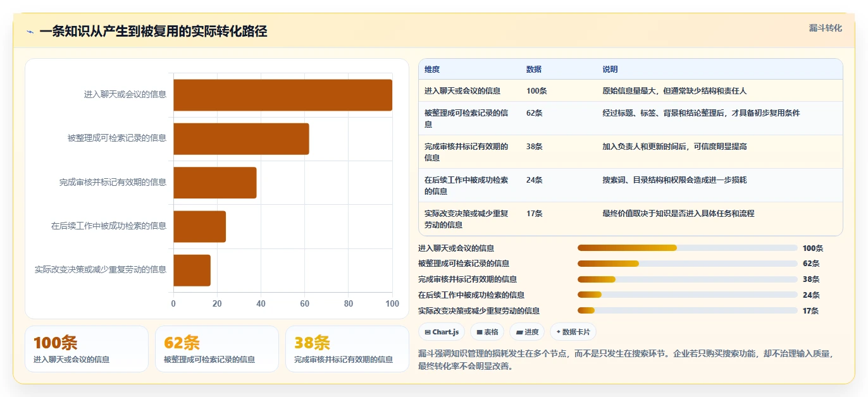
Task: Click the x-axis tick label 40
Action: point(261,304)
